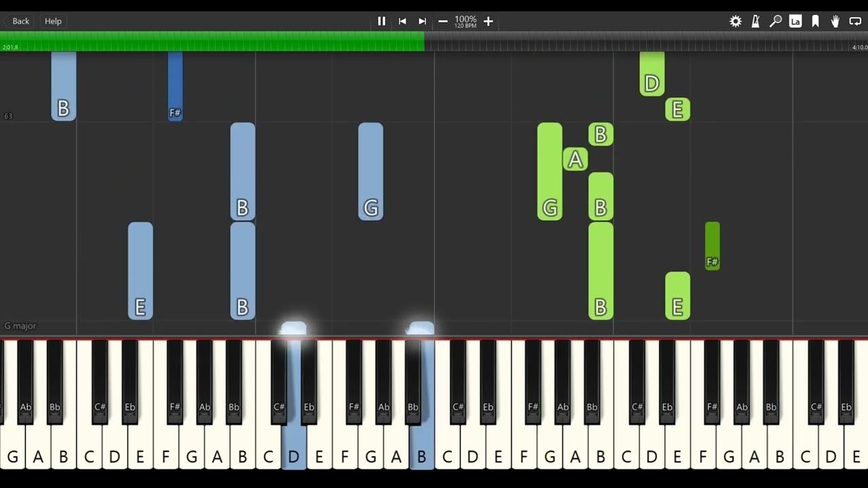Toggle the La note-labels icon

coord(795,21)
